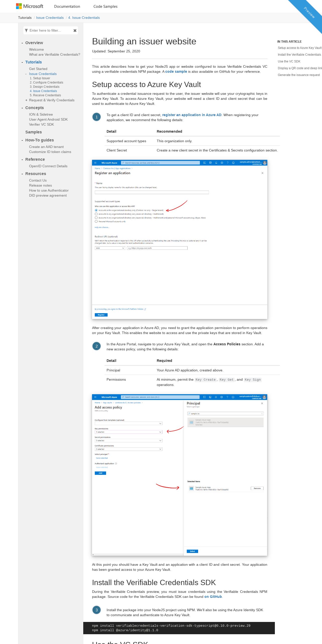Click the Tutorials breadcrumb
The image size is (322, 644).
click(x=25, y=18)
